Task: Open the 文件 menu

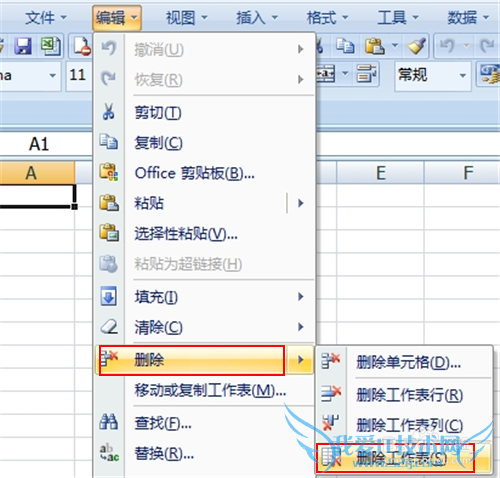Action: click(46, 18)
